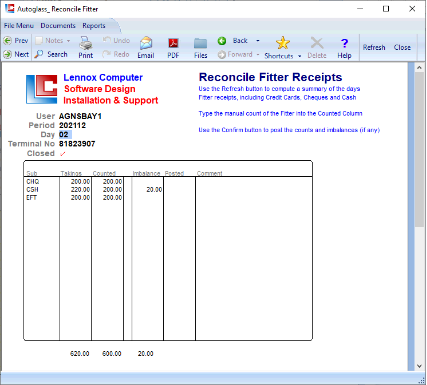This screenshot has height=385, width=427.
Task: Open the Files folder
Action: [201, 48]
